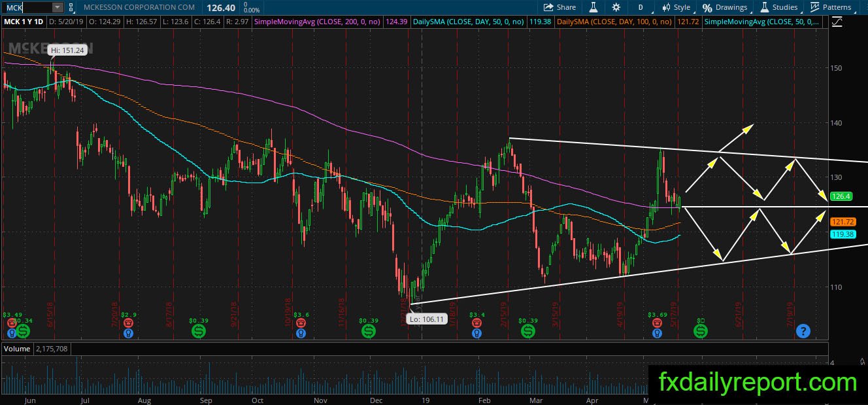
Task: Click the blue question mark event icon
Action: click(x=803, y=332)
